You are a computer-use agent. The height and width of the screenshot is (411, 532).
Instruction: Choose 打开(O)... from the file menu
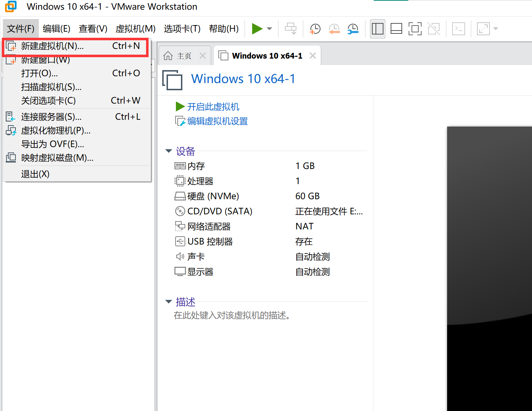pos(77,73)
